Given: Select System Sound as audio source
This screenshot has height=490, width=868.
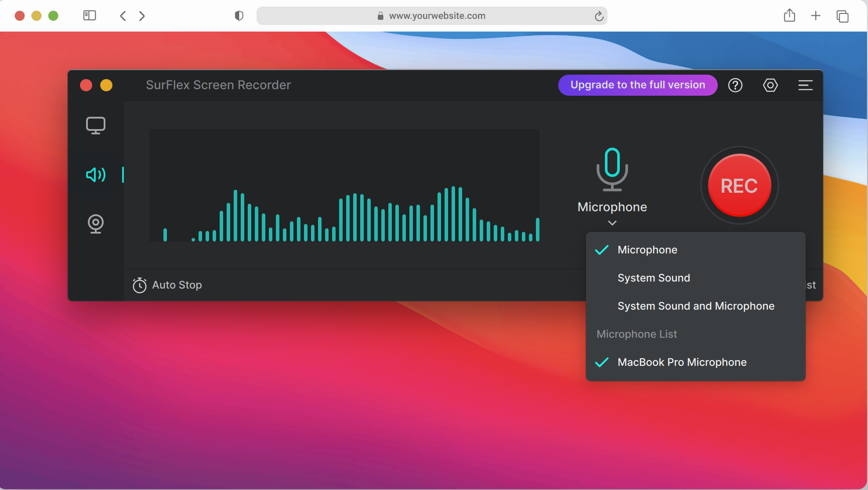Looking at the screenshot, I should [x=654, y=277].
